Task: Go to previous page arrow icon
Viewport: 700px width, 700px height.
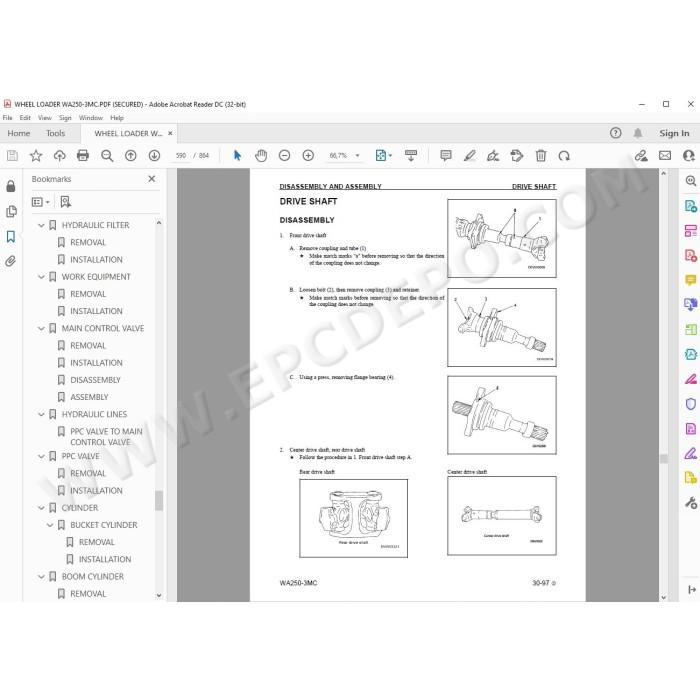Action: (130, 155)
